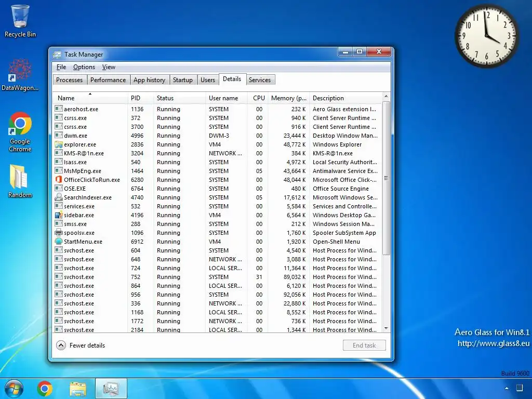Click the scrollbar up arrow
Viewport: 532px width, 399px height.
tap(386, 97)
